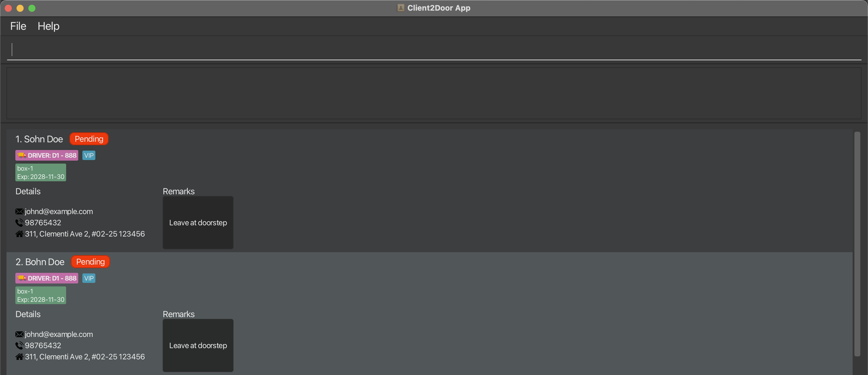
Task: Click Bohn Doe's Leave at doorstep remarks box
Action: [x=198, y=345]
